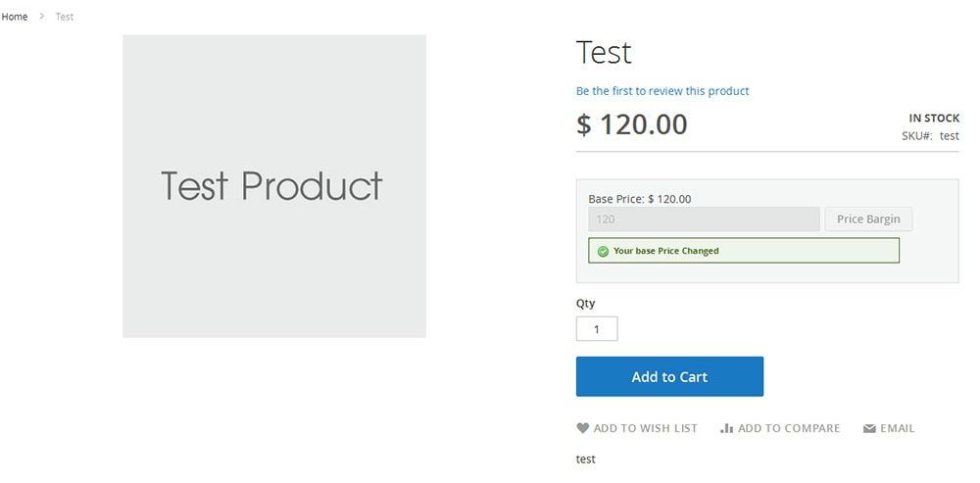Image resolution: width=980 pixels, height=483 pixels.
Task: Focus the bargain price input field
Action: coord(704,219)
